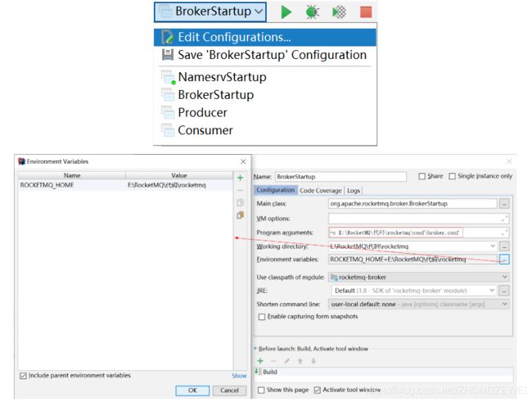Run BrokerStartup with the green play icon
This screenshot has width=532, height=402.
tap(286, 12)
